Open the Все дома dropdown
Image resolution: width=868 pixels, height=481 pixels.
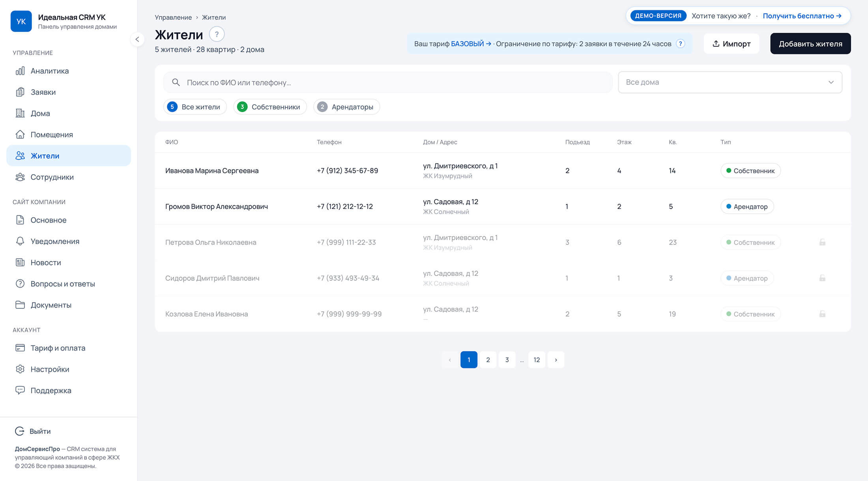point(730,82)
